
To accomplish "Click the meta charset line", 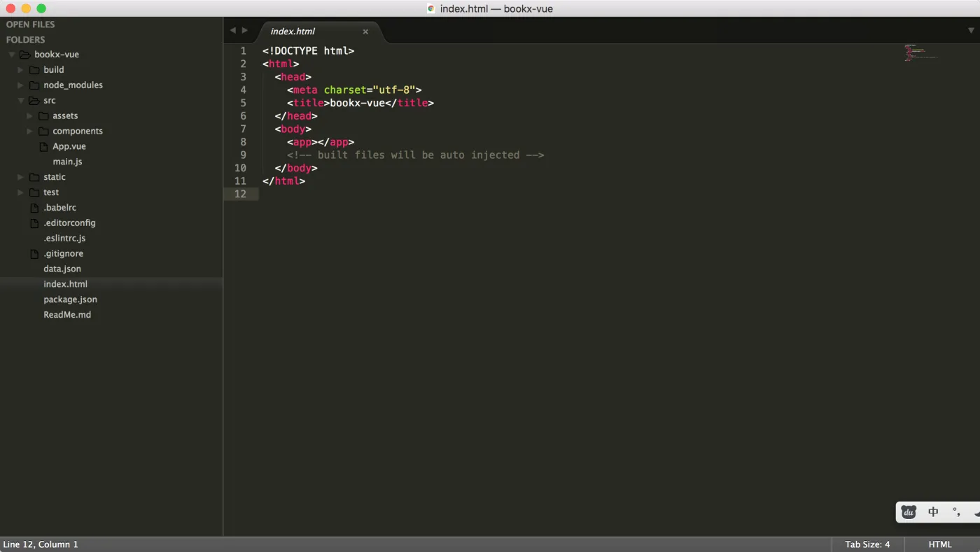I will click(x=354, y=90).
